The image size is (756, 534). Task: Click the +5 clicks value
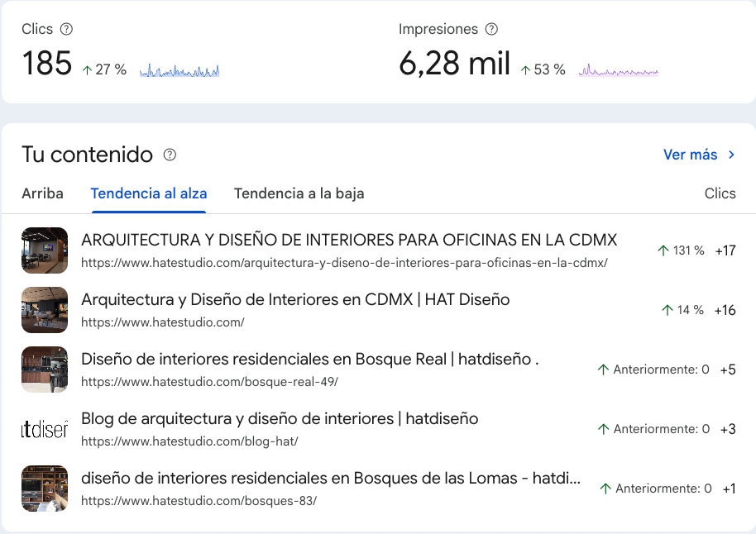(x=728, y=370)
